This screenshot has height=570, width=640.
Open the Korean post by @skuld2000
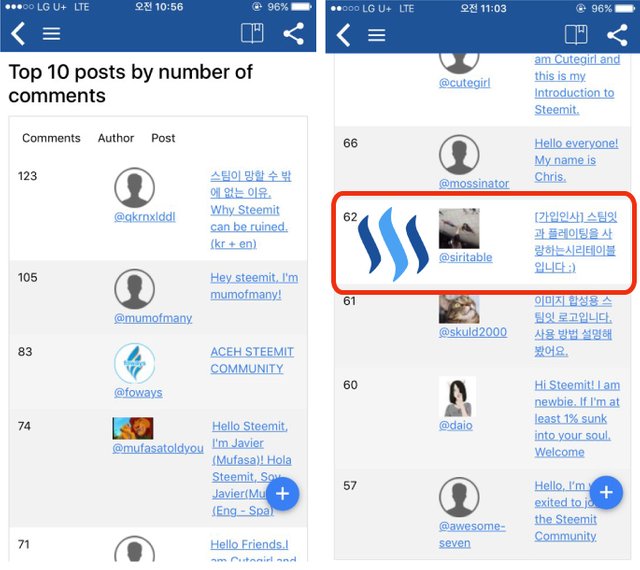[573, 326]
